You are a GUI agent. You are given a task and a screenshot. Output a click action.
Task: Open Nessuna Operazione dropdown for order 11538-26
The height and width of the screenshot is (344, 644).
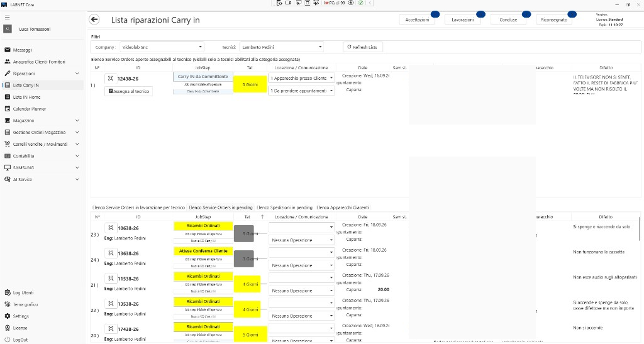[301, 291]
